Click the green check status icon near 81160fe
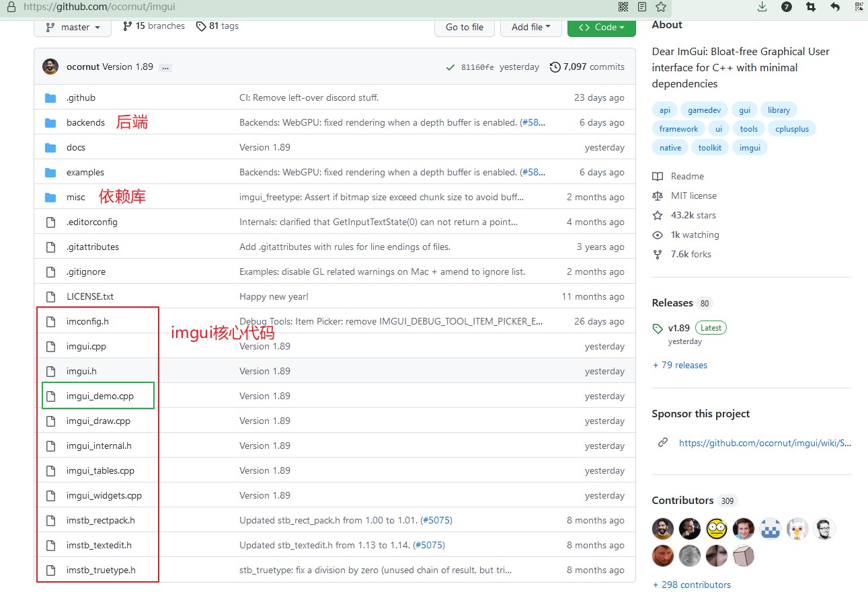 pyautogui.click(x=450, y=67)
